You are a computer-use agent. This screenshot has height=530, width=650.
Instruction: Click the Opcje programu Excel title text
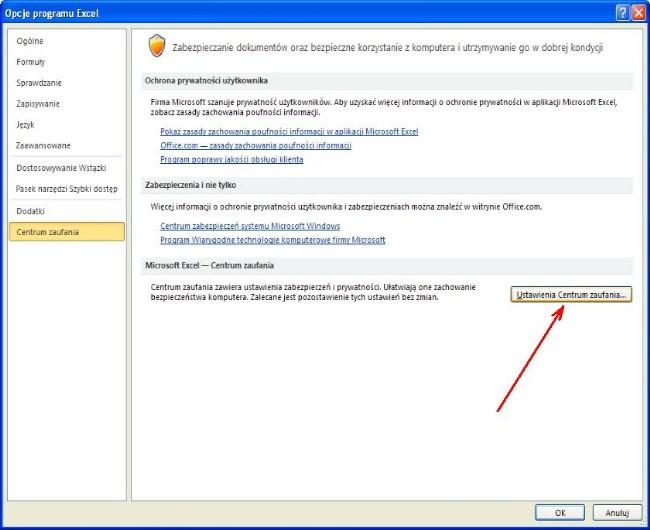[x=52, y=14]
